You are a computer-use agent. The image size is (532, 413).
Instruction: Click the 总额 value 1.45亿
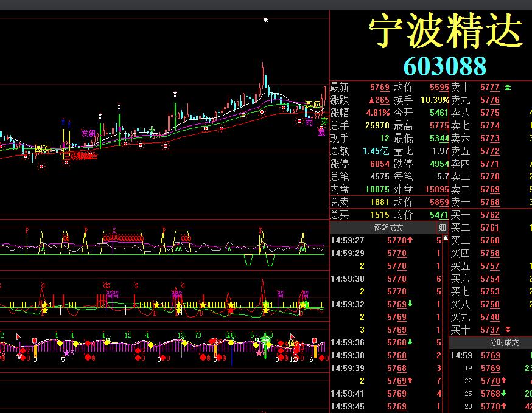[x=376, y=151]
